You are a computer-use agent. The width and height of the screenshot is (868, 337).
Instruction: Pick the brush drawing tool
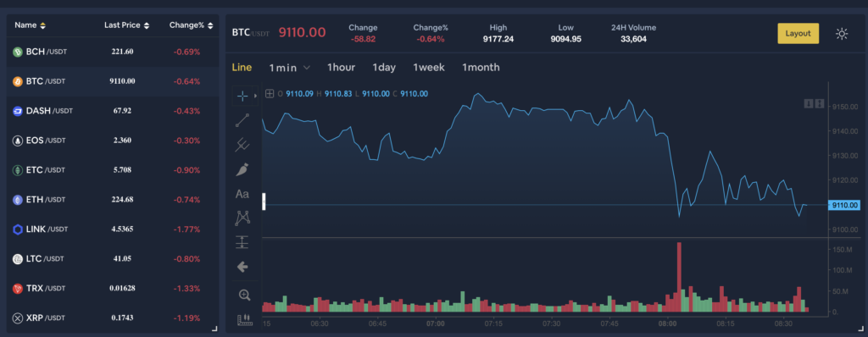point(242,169)
